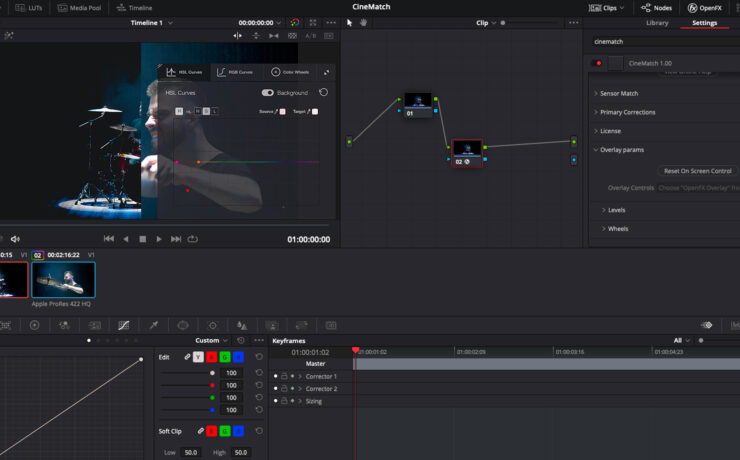740x460 pixels.
Task: Click the magic wand icon above viewer
Action: point(8,36)
